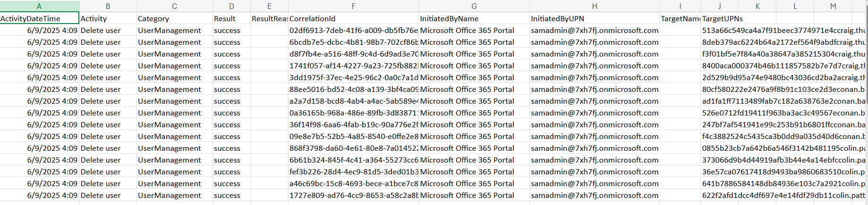
Task: Select target UPN cell starting with 513a66c549
Action: (x=783, y=31)
